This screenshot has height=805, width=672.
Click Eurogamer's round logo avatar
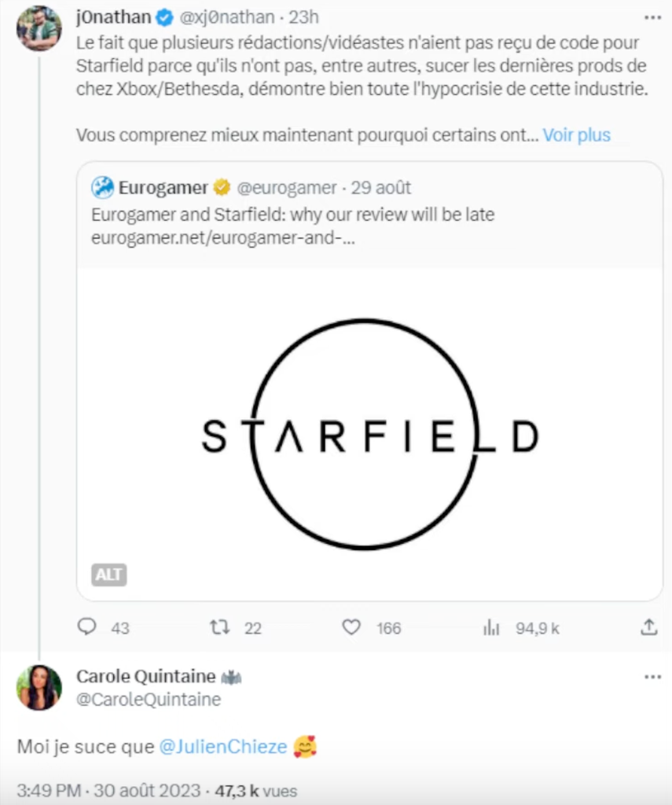pos(102,188)
